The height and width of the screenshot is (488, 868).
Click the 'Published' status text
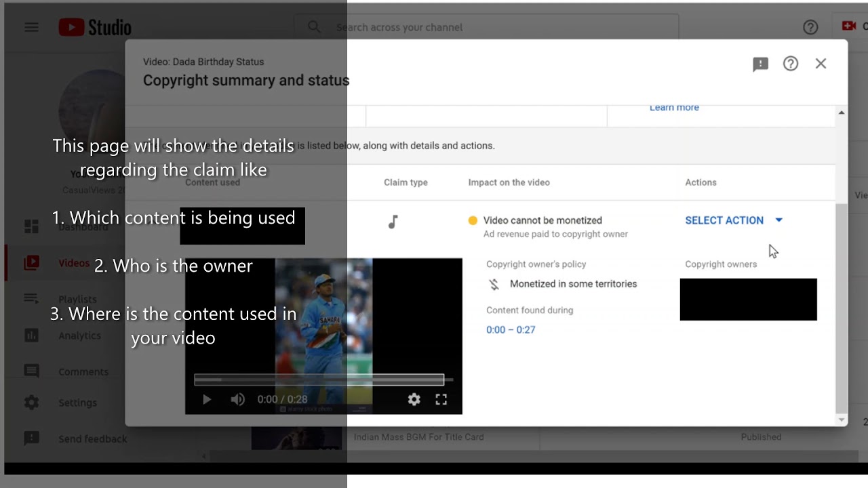tap(761, 437)
